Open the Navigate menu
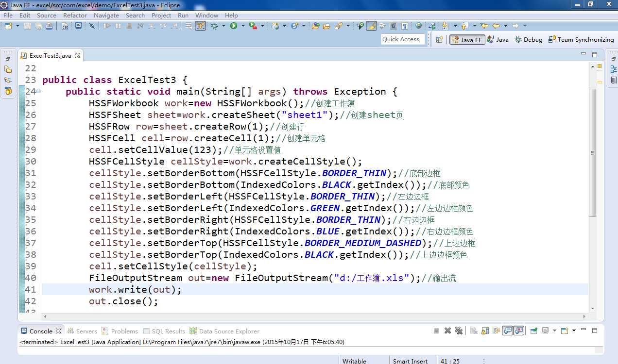 pyautogui.click(x=106, y=15)
